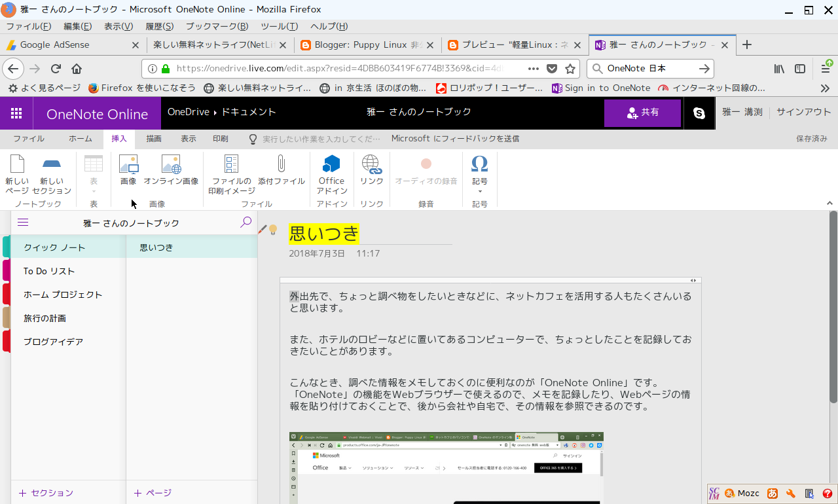Open ツール(T) menu
This screenshot has width=838, height=504.
279,26
